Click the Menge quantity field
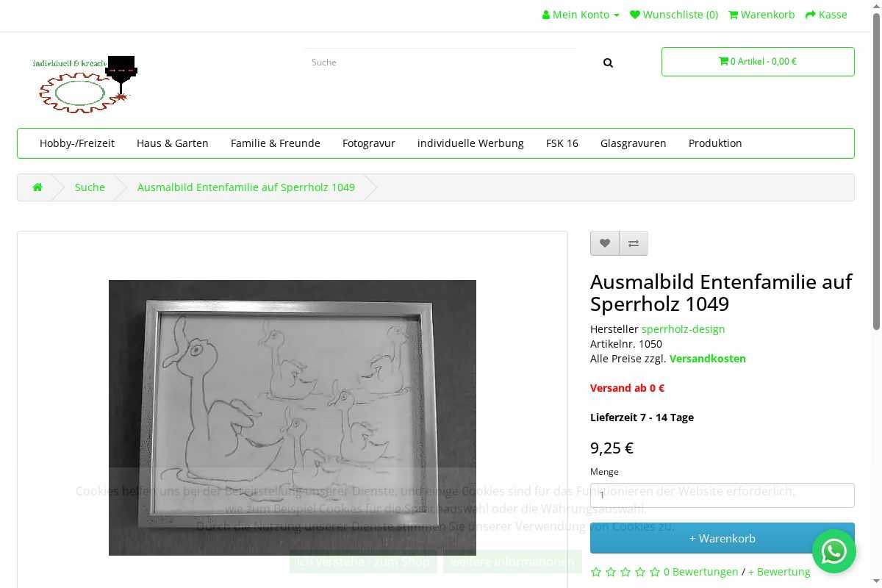The image size is (882, 588). [723, 495]
